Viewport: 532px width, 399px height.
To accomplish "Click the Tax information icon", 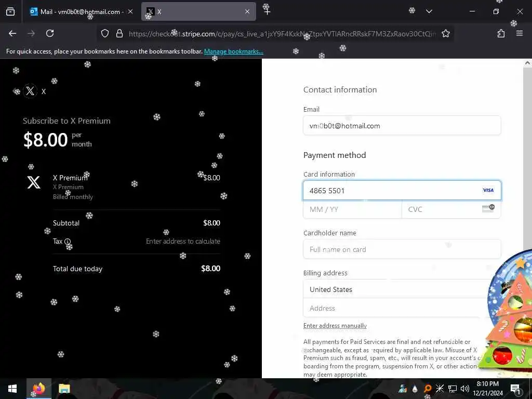I will (x=68, y=242).
